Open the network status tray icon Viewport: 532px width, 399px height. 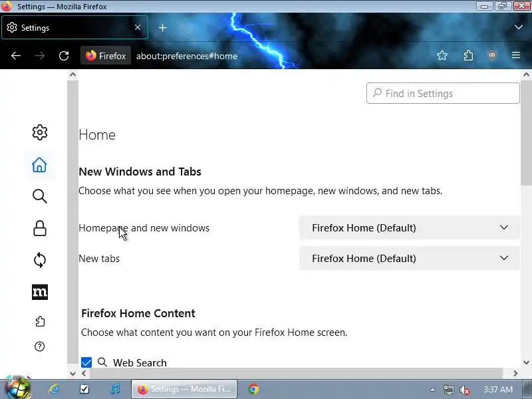448,390
